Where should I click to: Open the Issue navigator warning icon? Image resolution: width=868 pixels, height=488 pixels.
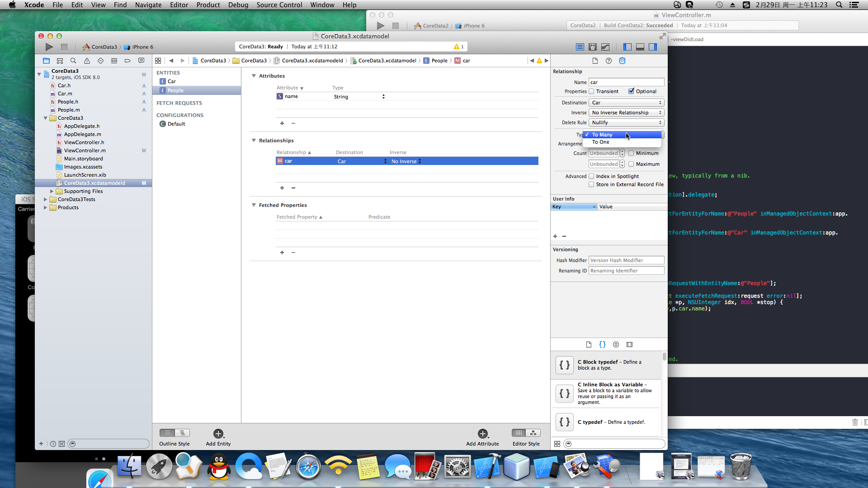tap(87, 61)
